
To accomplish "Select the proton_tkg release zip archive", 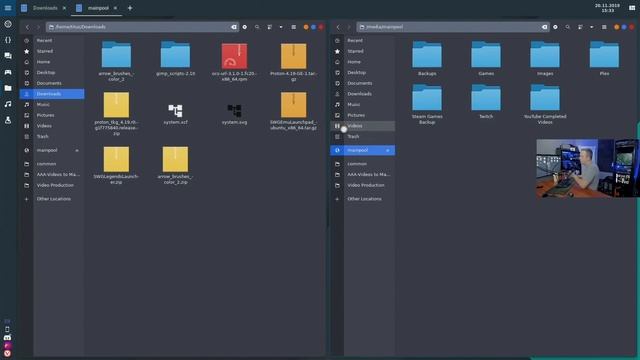I will (116, 113).
